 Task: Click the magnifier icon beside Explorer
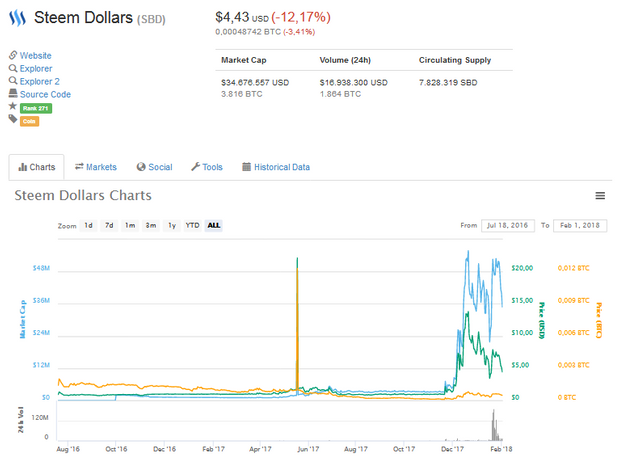click(x=13, y=68)
